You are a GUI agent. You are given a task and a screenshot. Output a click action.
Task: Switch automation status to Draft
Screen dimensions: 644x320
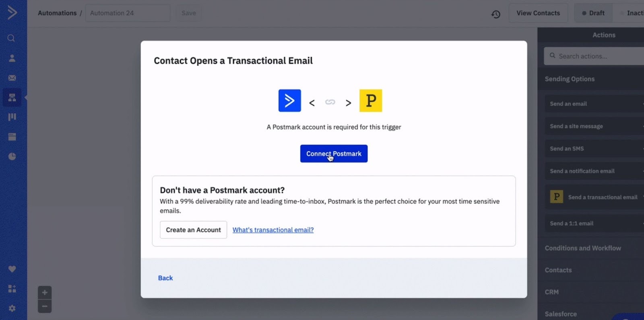tap(593, 13)
